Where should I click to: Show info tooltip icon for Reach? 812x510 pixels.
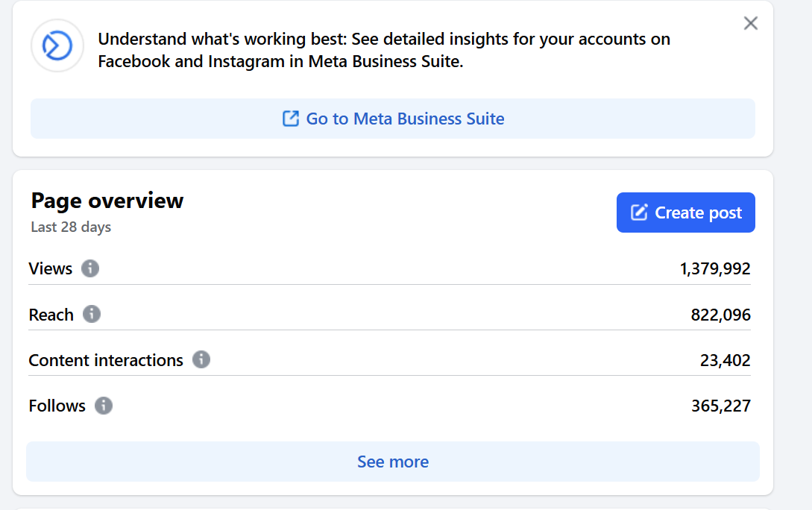92,314
